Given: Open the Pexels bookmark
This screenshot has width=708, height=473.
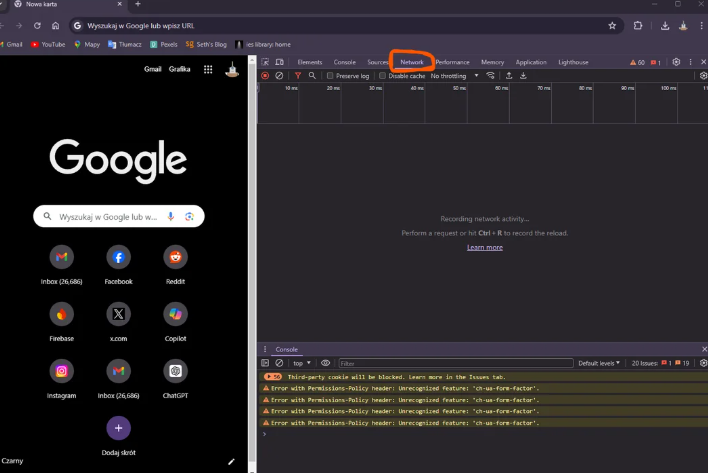Looking at the screenshot, I should 163,44.
